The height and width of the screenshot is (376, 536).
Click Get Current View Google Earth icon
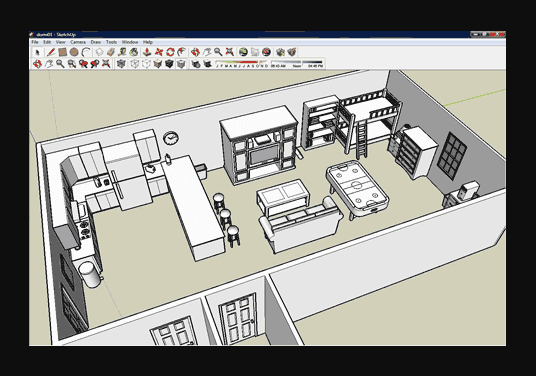(243, 52)
